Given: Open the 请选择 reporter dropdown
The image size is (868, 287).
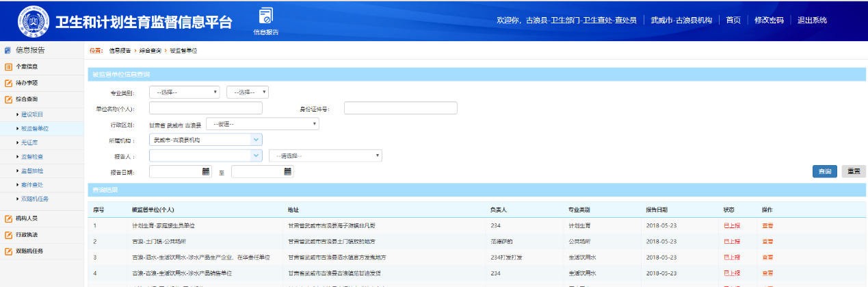Looking at the screenshot, I should coord(325,155).
